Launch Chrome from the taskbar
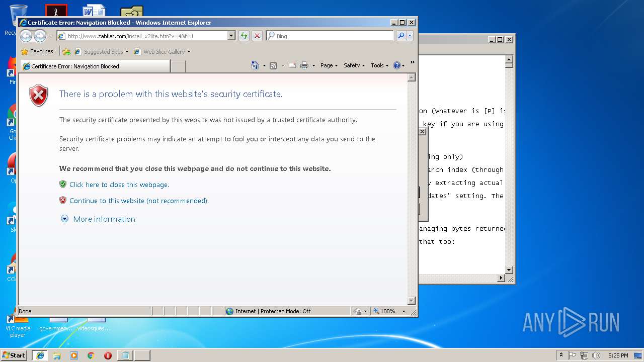 click(x=91, y=355)
